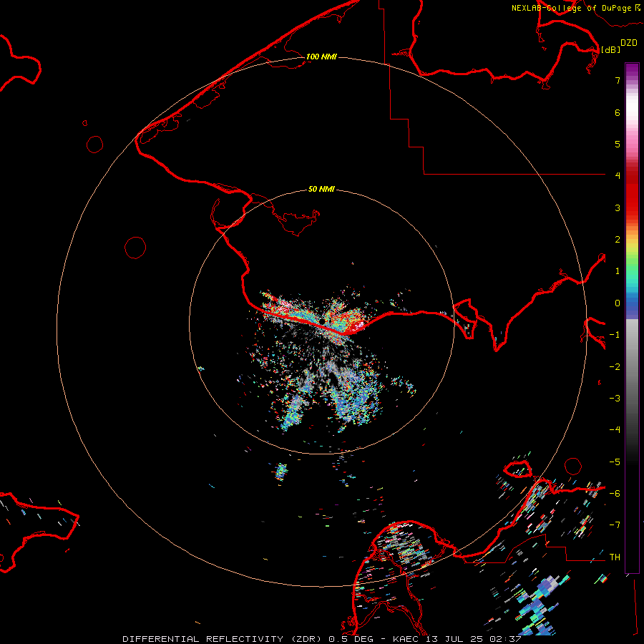
Task: Click the 6 value on the dB scale
Action: coord(618,112)
